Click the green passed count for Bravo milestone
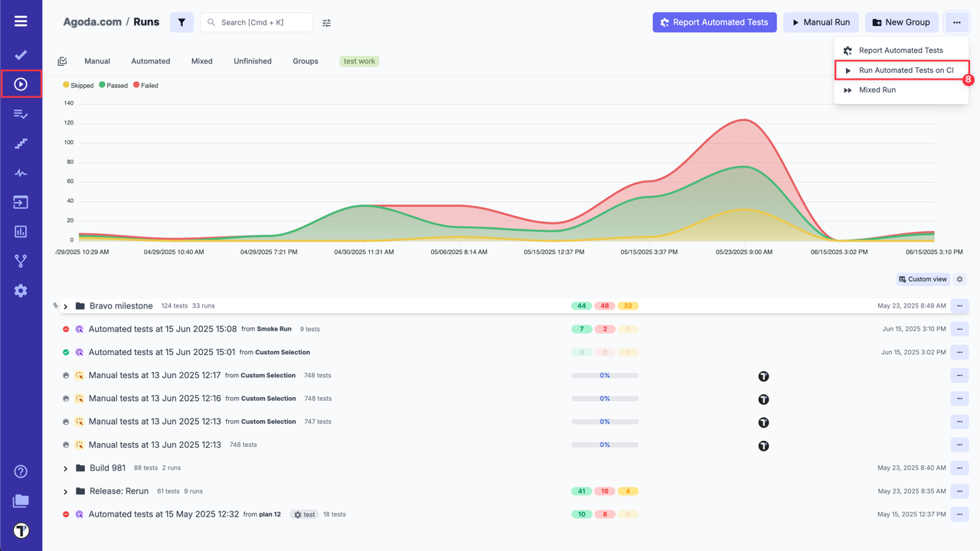Viewport: 980px width, 551px height. [x=581, y=306]
